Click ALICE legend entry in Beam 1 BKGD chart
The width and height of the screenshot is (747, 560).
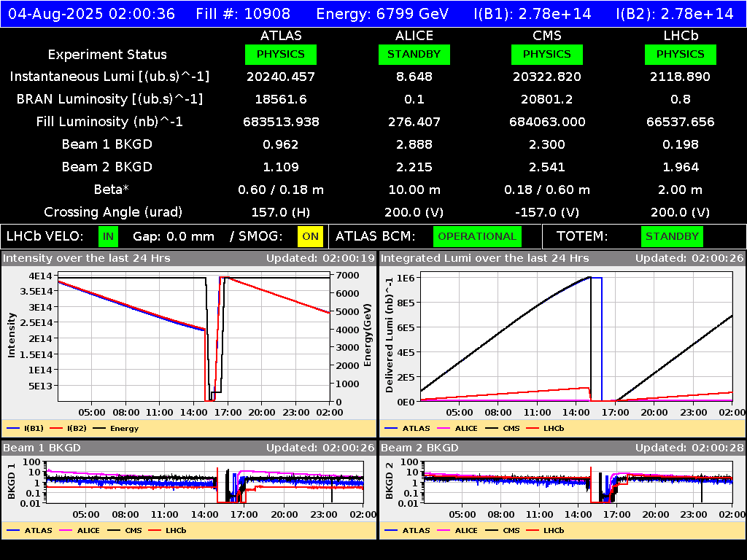[x=79, y=531]
